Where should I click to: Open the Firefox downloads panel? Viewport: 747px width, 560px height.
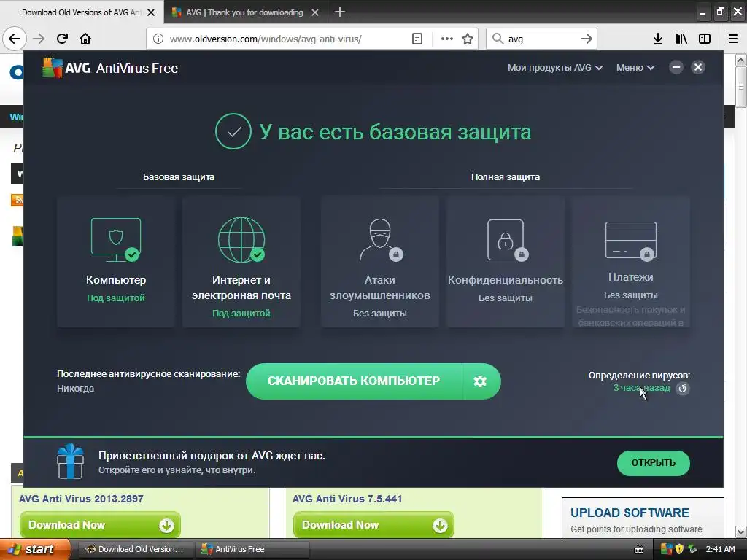click(x=658, y=39)
